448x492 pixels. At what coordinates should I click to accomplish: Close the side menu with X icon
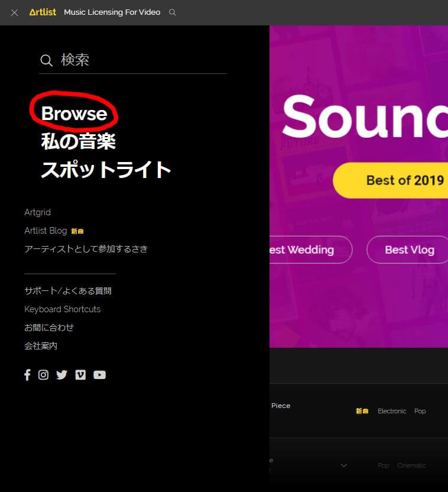(14, 13)
